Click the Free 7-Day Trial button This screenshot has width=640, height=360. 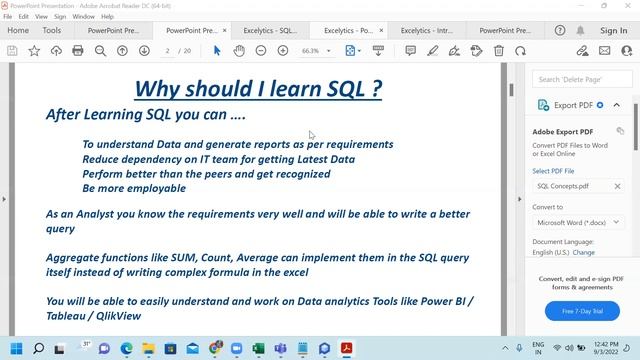point(582,311)
